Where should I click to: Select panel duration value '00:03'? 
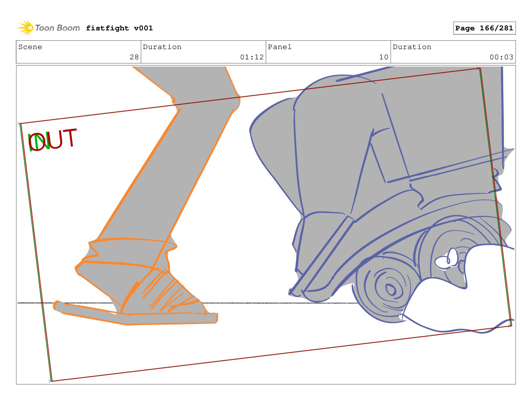501,57
